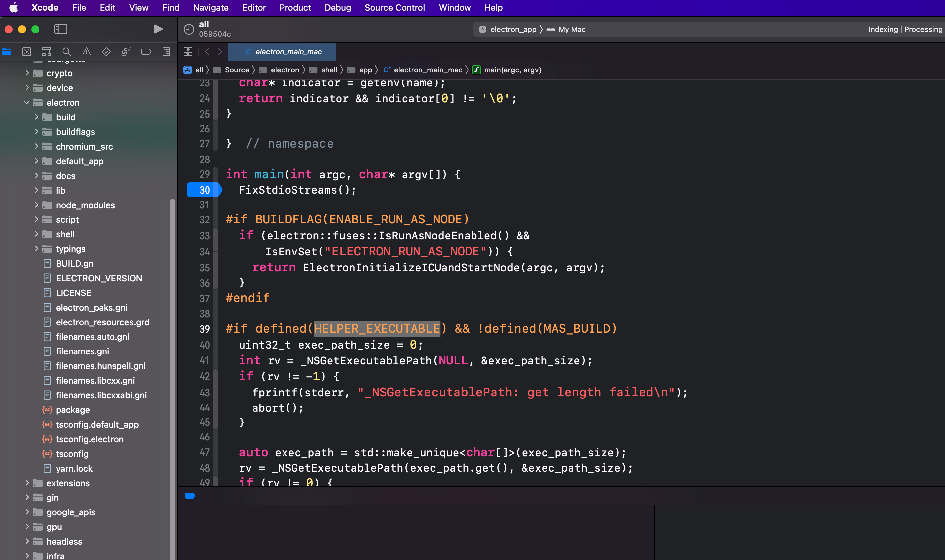Click the code folding ribbon beside line 33
Screen dimensions: 945x560
[215, 236]
